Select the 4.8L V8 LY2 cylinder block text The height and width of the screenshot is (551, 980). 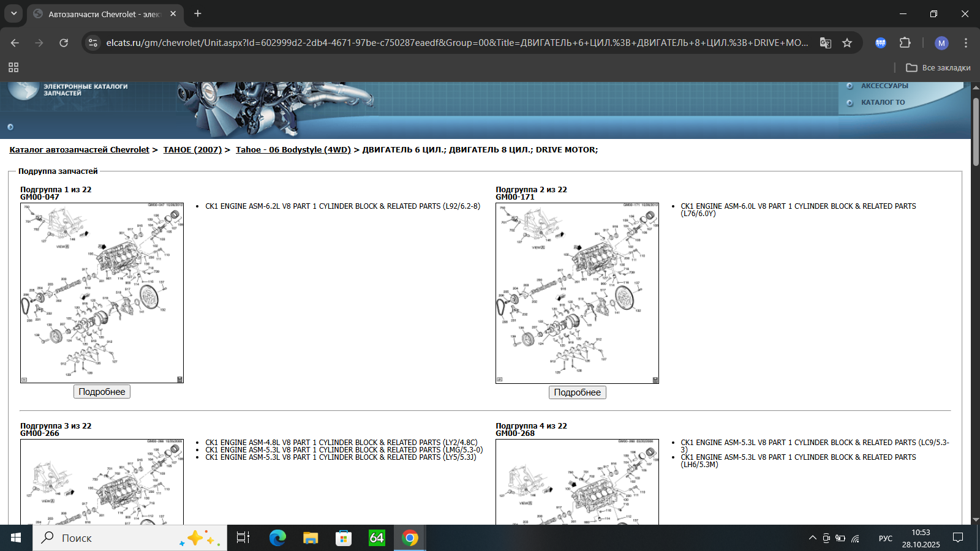(x=341, y=443)
